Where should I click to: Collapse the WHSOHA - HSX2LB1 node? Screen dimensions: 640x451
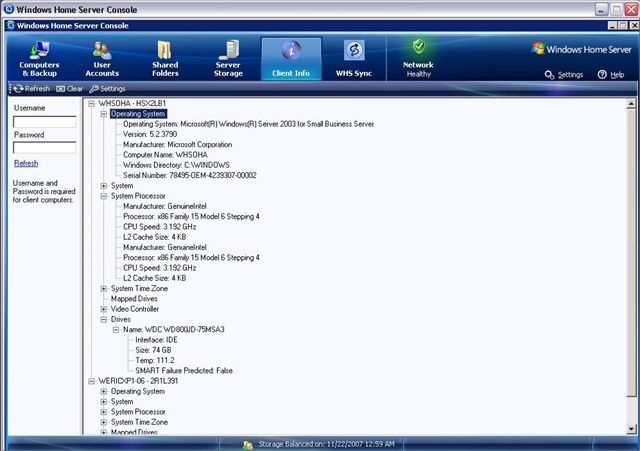pos(92,104)
